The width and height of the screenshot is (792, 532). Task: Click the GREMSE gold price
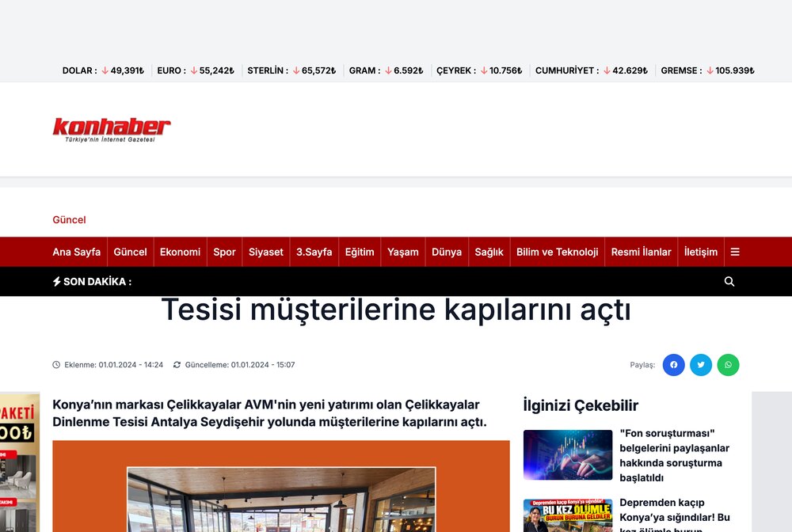point(707,70)
